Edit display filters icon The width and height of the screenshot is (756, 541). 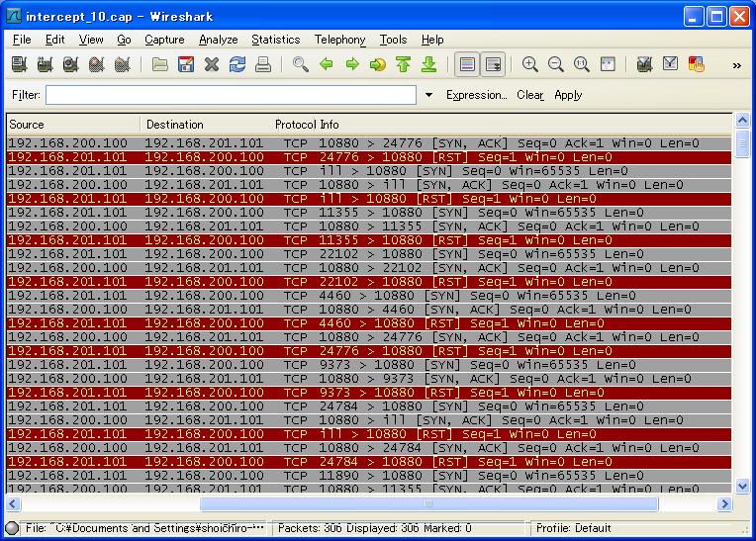point(670,64)
